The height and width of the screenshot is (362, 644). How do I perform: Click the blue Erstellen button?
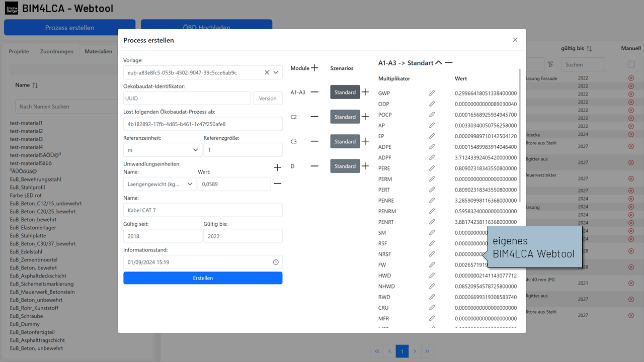(x=203, y=278)
